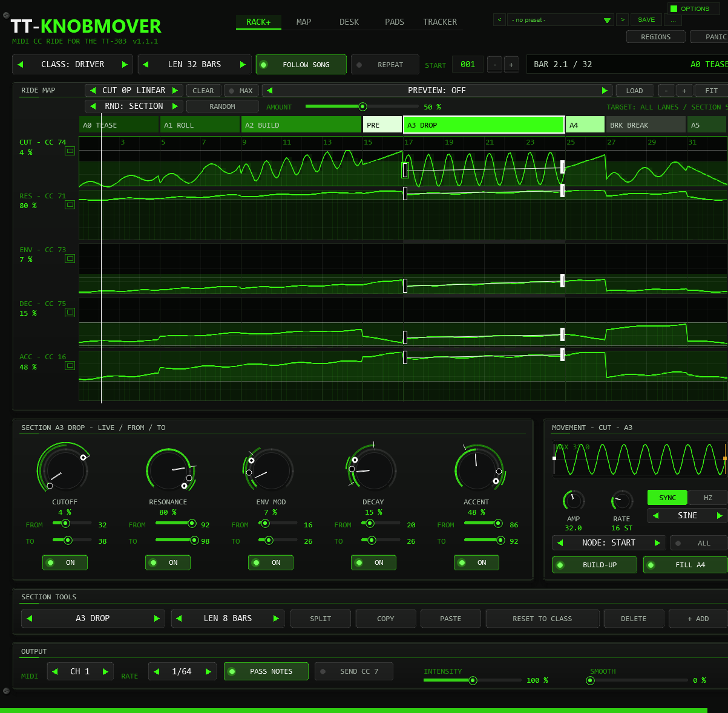The width and height of the screenshot is (728, 713).
Task: Click the RES lane expand icon
Action: coord(70,205)
